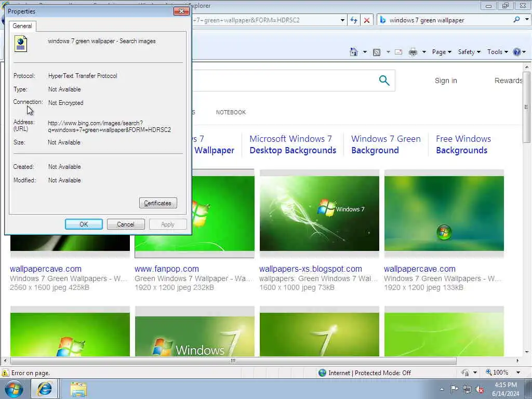Open the Tools menu
Viewport: 532px width, 399px height.
[497, 52]
